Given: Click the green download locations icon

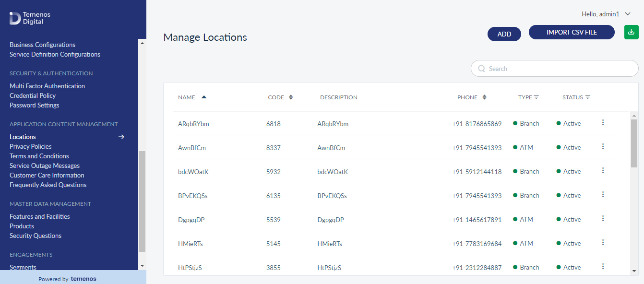Looking at the screenshot, I should click(x=631, y=32).
